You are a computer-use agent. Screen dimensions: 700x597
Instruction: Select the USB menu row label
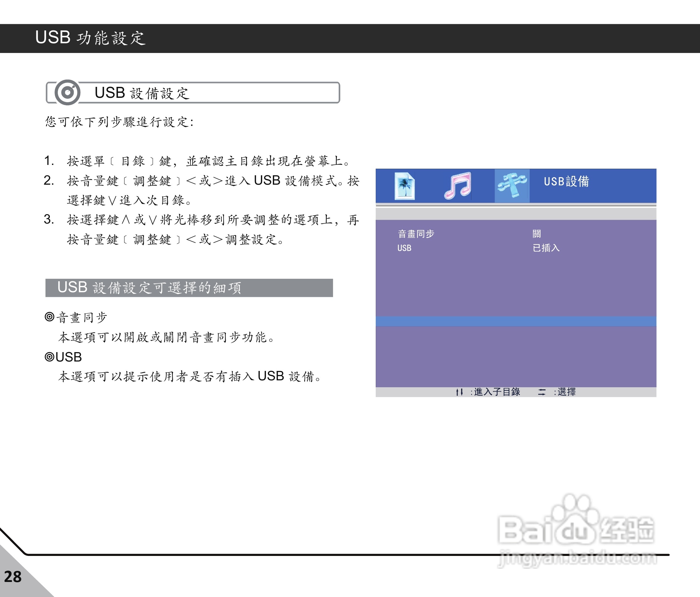click(x=404, y=248)
